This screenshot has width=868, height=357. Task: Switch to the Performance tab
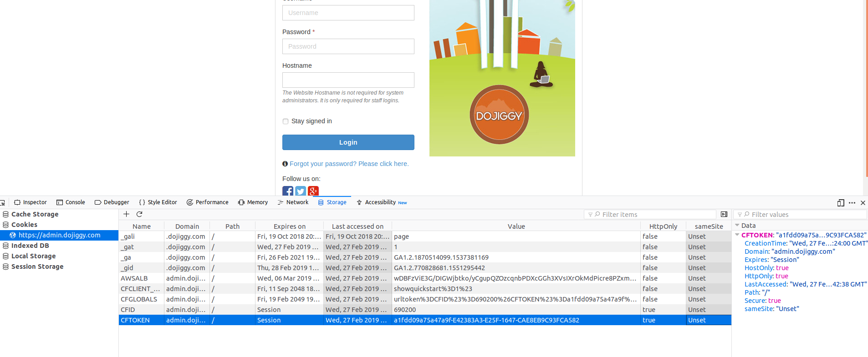pos(208,202)
